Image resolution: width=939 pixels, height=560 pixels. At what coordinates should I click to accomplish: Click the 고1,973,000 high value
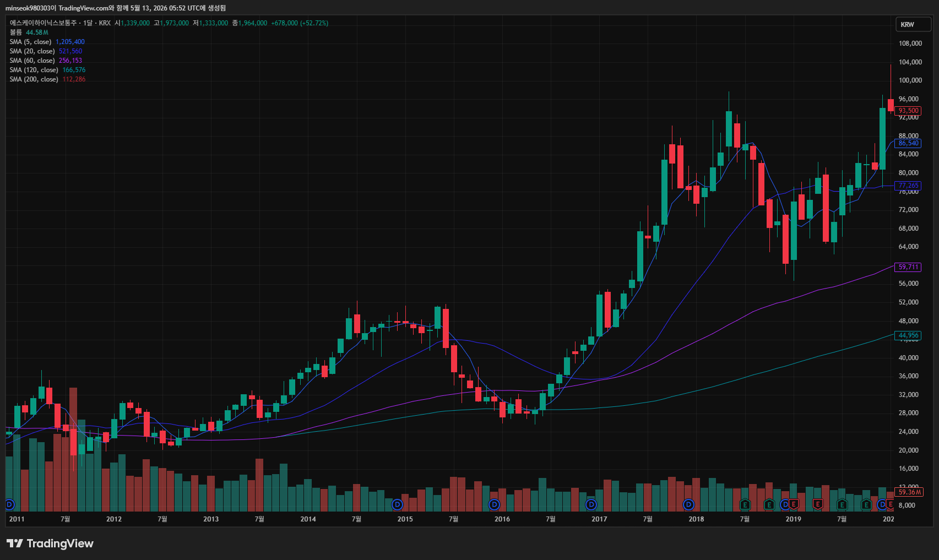pyautogui.click(x=171, y=23)
